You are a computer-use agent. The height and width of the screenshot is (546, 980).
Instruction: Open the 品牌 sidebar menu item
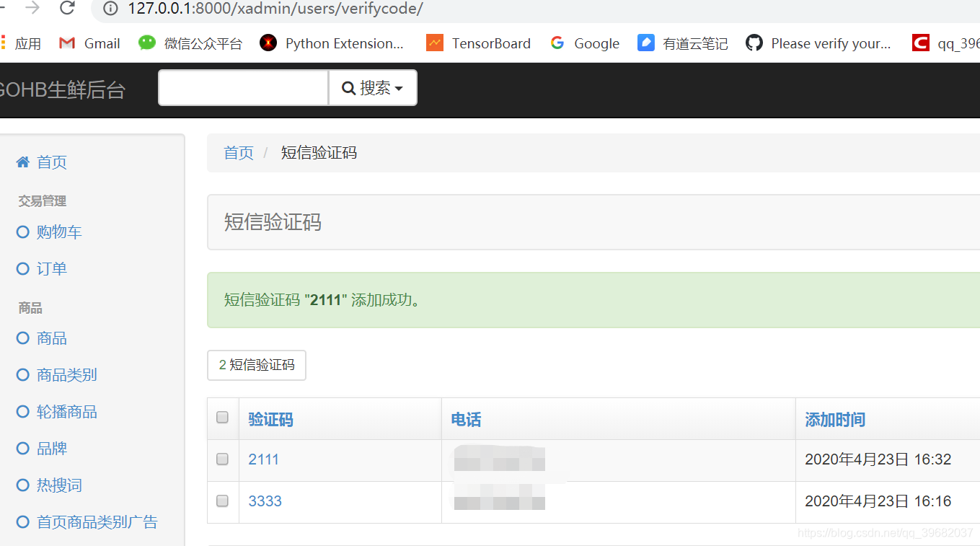[52, 448]
